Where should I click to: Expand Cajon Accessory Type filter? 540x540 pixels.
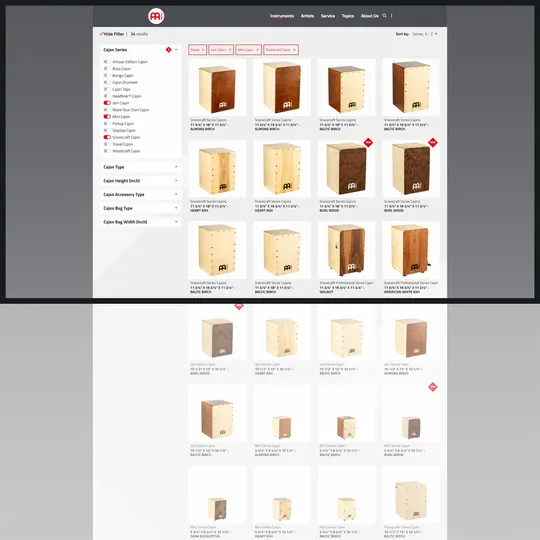point(141,195)
